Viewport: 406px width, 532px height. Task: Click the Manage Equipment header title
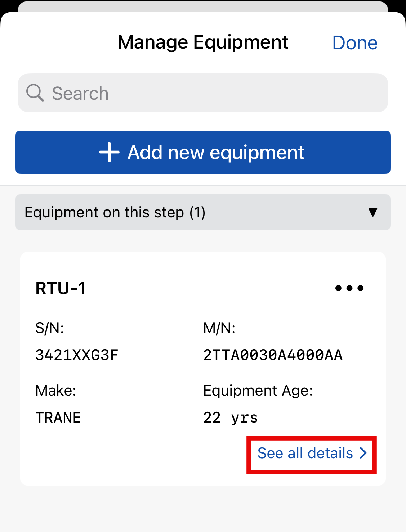point(203,42)
